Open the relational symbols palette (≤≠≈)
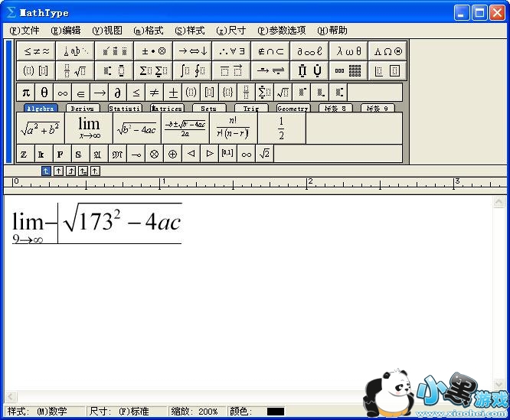 tap(36, 51)
